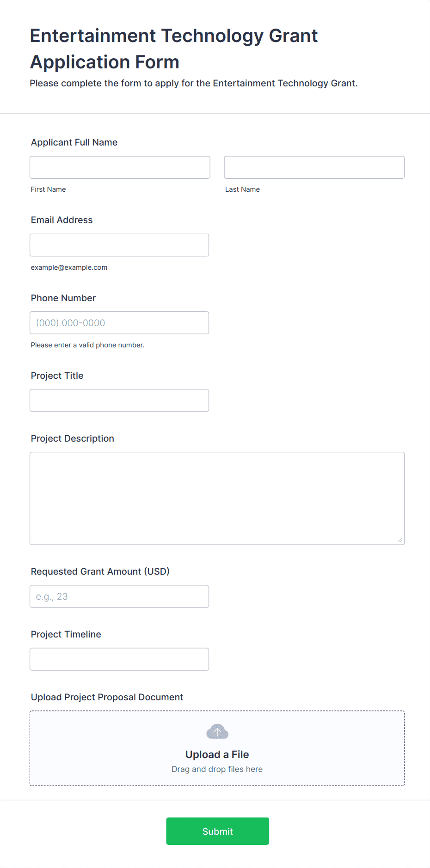The width and height of the screenshot is (430, 868).
Task: Click the "Drag and drop files here" text
Action: pos(217,769)
